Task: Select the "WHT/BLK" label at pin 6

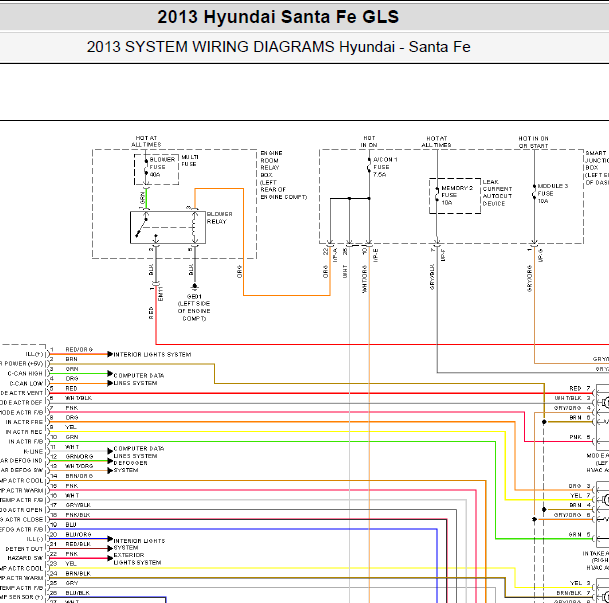Action: (x=78, y=398)
